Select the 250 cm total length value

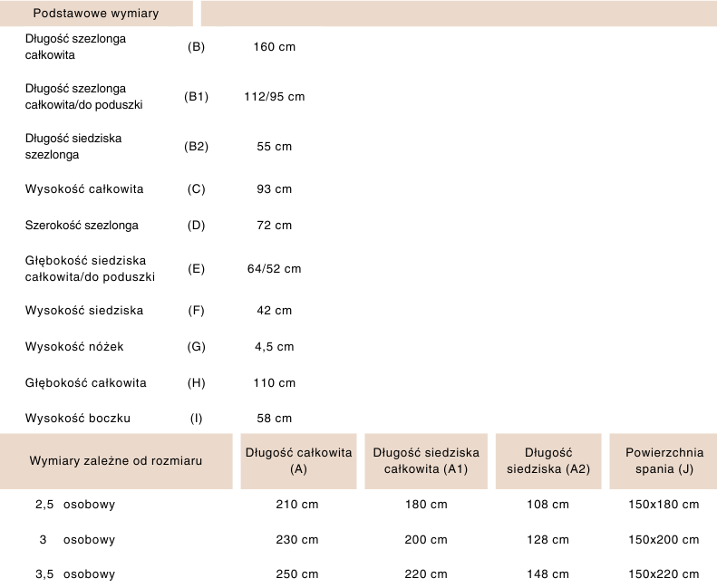coord(297,574)
